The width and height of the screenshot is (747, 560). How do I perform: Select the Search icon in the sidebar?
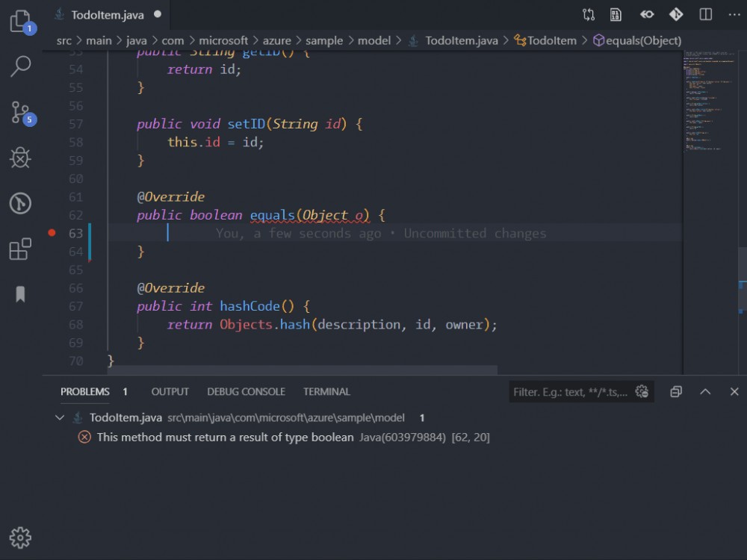point(20,67)
